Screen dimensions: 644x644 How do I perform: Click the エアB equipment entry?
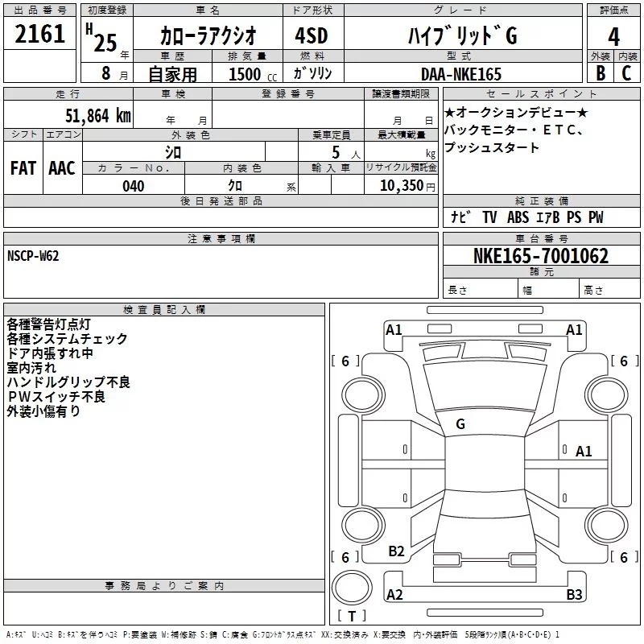click(x=548, y=217)
